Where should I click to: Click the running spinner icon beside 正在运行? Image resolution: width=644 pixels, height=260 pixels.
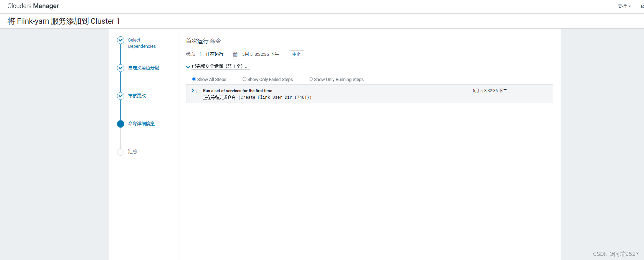click(x=201, y=54)
